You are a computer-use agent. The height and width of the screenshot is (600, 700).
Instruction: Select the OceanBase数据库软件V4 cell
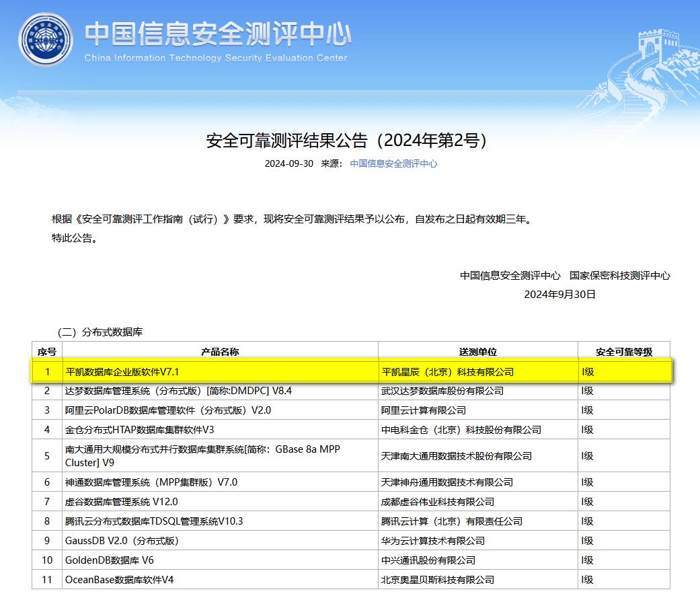[220, 579]
